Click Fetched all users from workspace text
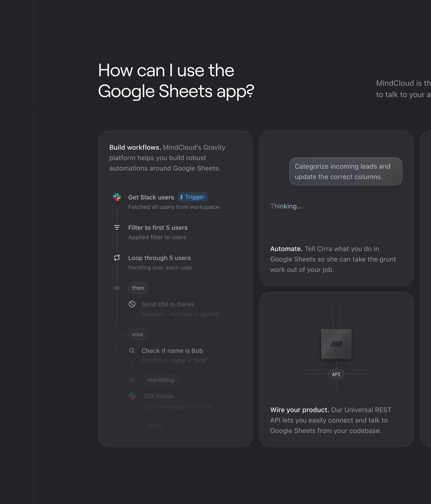Image resolution: width=431 pixels, height=504 pixels. click(x=174, y=207)
